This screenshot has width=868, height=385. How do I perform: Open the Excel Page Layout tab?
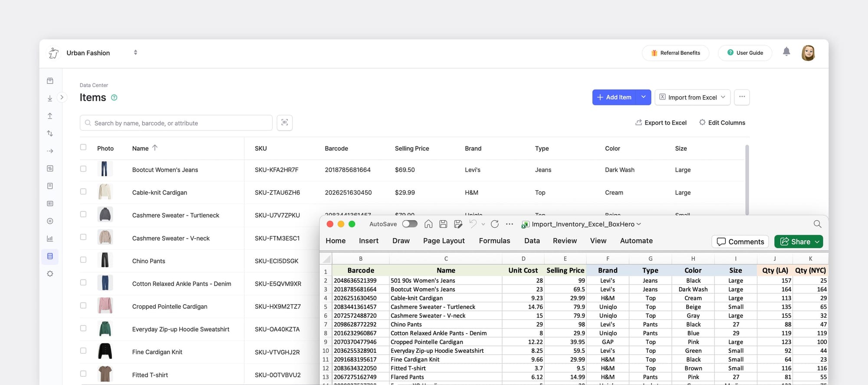(444, 241)
